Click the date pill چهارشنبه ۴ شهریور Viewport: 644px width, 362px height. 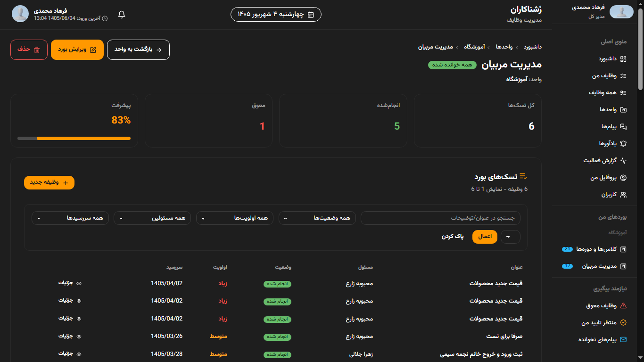(276, 15)
